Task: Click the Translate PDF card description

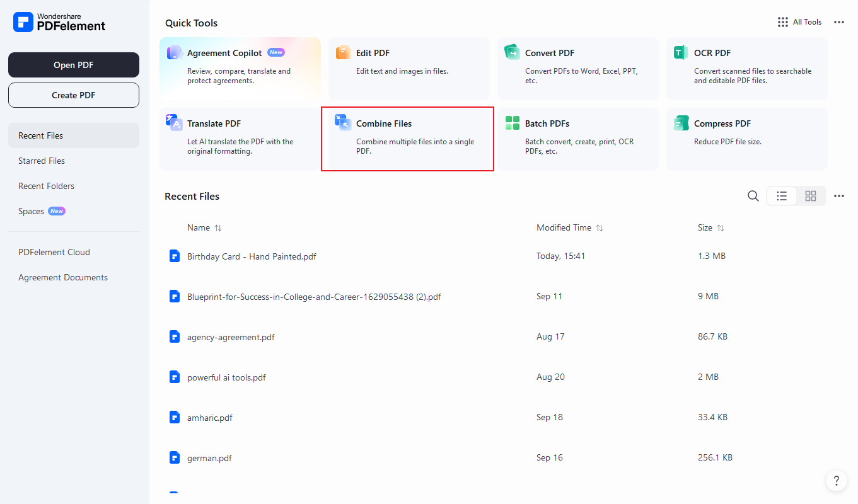Action: pyautogui.click(x=240, y=146)
